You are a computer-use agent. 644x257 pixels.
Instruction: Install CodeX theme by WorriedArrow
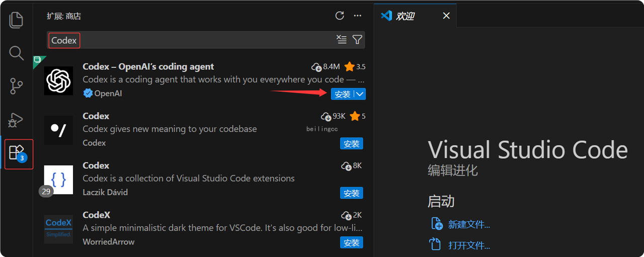click(351, 242)
